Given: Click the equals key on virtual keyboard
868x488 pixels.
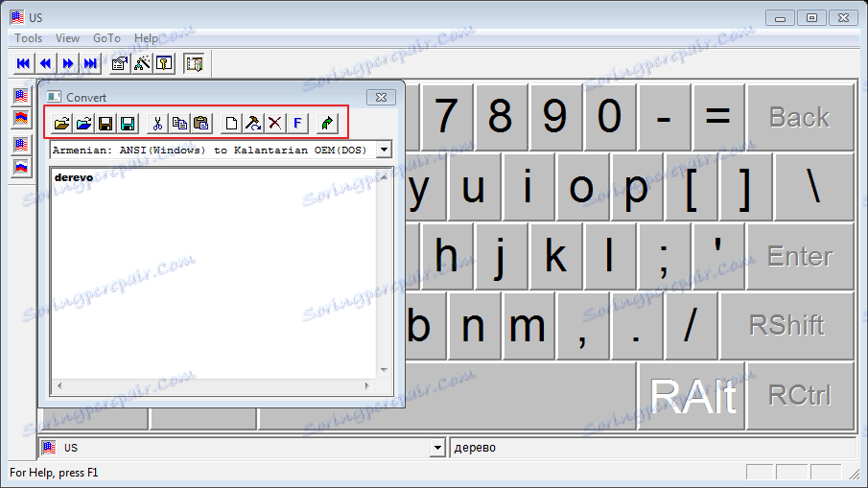Looking at the screenshot, I should (717, 117).
